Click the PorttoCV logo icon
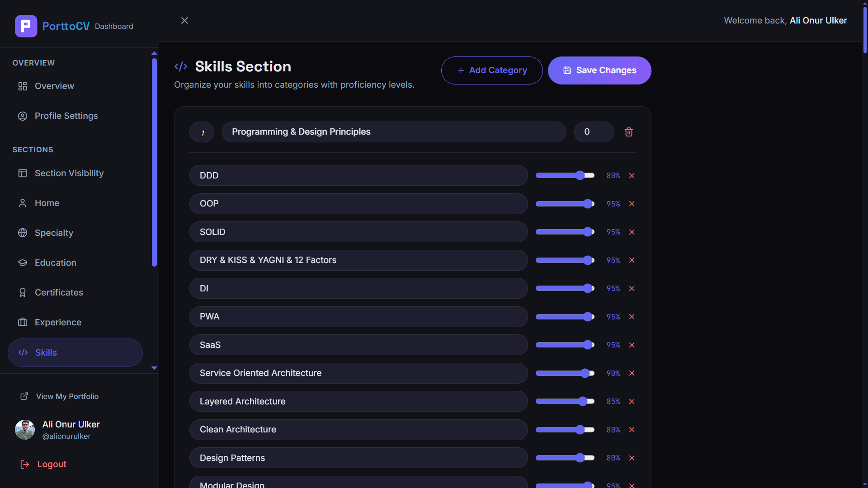868x488 pixels. (x=26, y=26)
